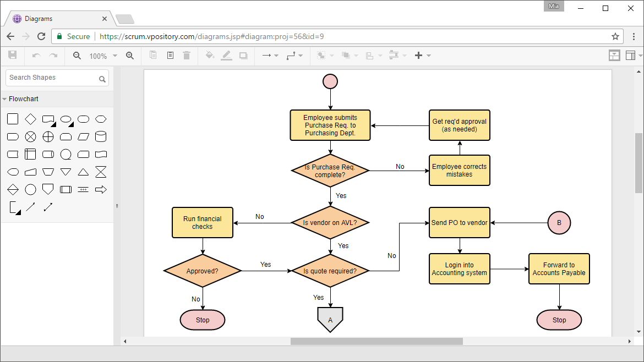
Task: Click the Diagrams browser tab
Action: point(58,19)
